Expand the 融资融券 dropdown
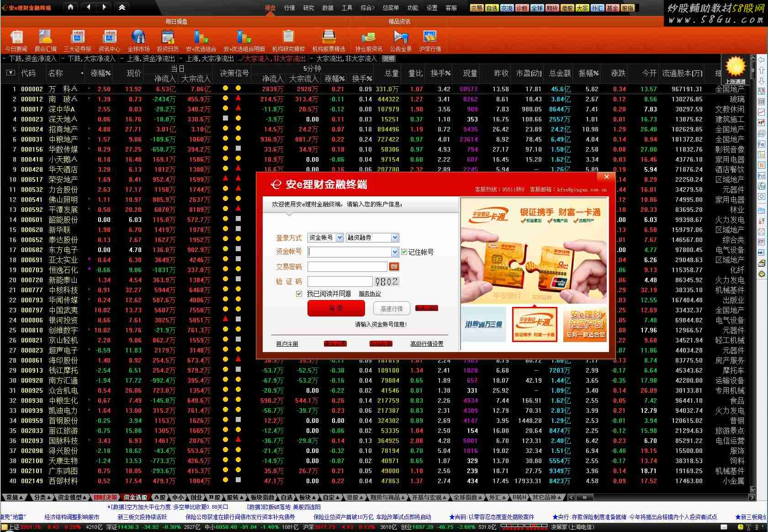This screenshot has width=768, height=532. 395,237
